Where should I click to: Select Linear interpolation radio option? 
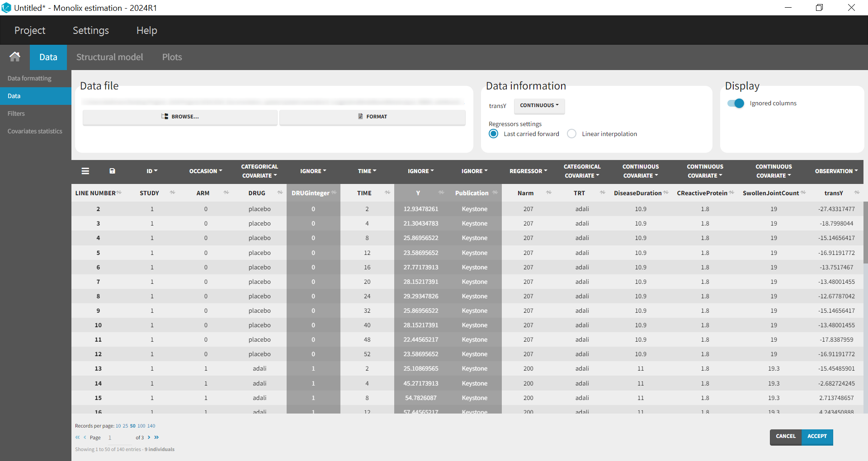572,134
